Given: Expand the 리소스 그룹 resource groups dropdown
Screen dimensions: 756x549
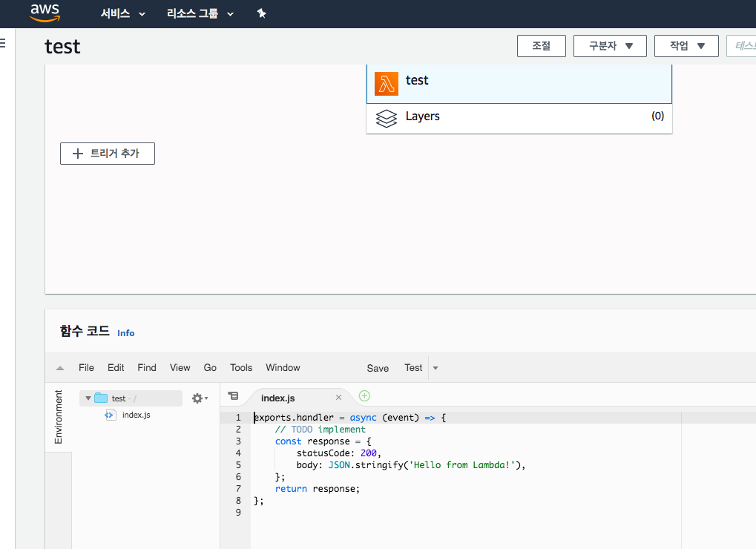Looking at the screenshot, I should click(x=200, y=13).
